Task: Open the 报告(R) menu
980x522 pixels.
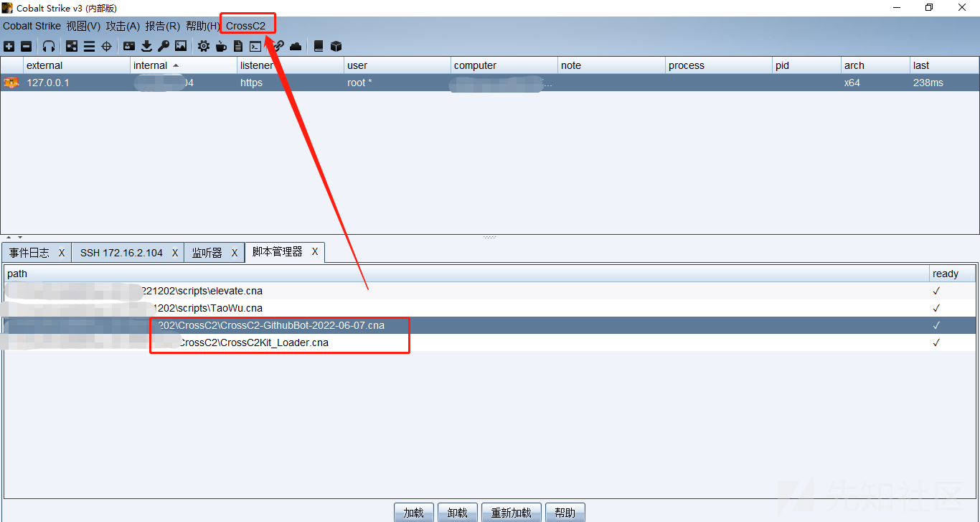Action: (163, 26)
